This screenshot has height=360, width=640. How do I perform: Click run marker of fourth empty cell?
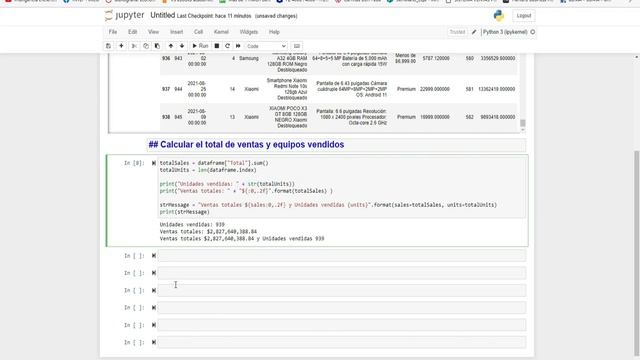tap(154, 308)
